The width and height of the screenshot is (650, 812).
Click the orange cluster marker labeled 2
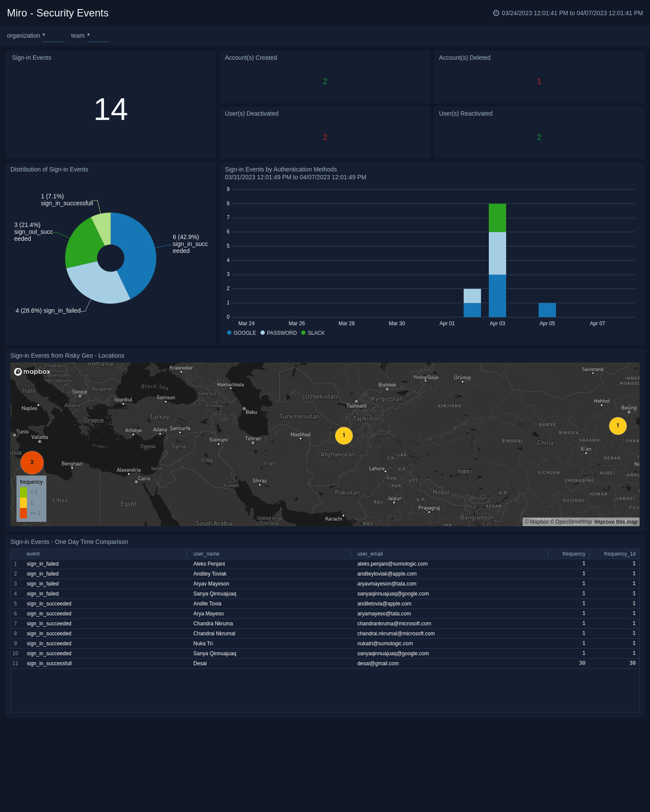click(32, 462)
